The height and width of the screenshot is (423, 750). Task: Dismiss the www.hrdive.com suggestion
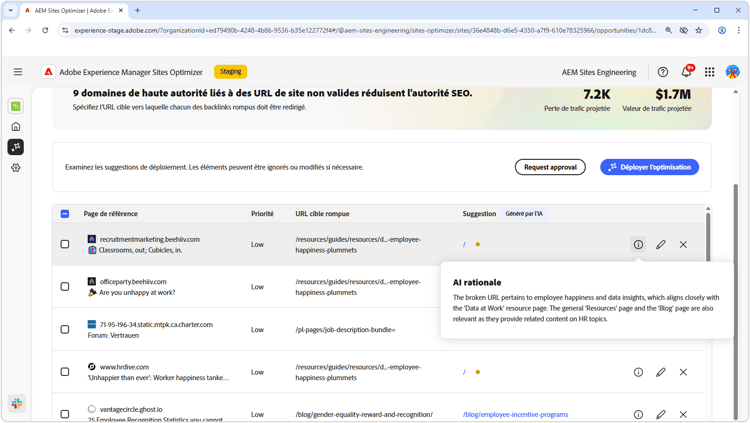tap(683, 372)
